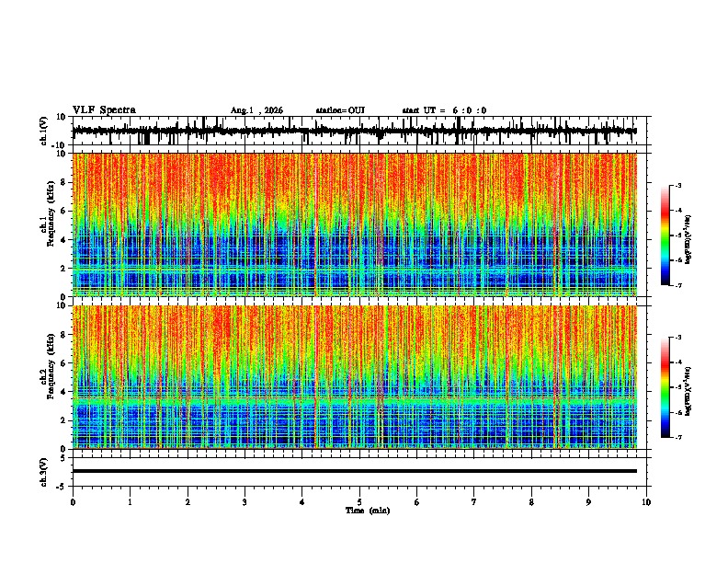Image resolution: width=728 pixels, height=563 pixels.
Task: Click the "4" kHz tick on ch.2 spectrogram
Action: [63, 392]
